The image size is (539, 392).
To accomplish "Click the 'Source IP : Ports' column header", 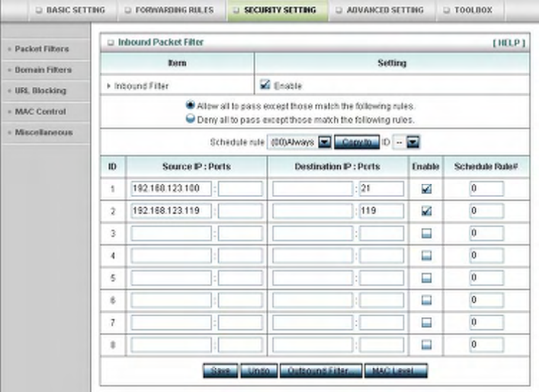I will 196,167.
